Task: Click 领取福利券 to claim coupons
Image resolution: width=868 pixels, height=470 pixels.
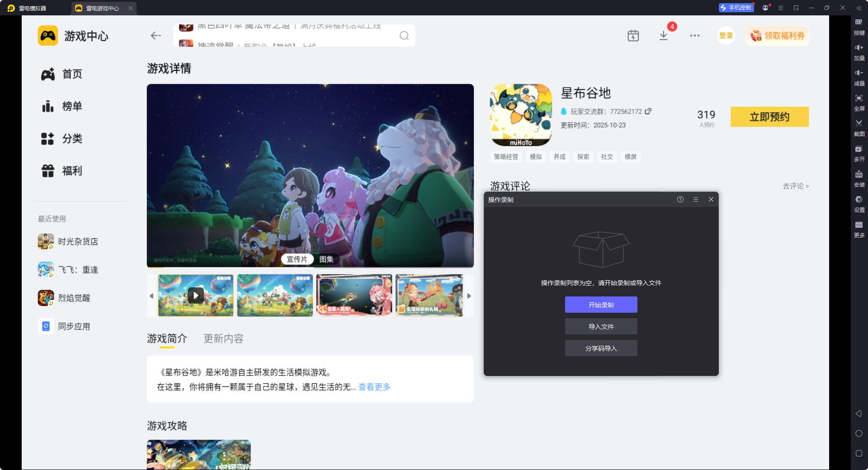Action: point(777,36)
